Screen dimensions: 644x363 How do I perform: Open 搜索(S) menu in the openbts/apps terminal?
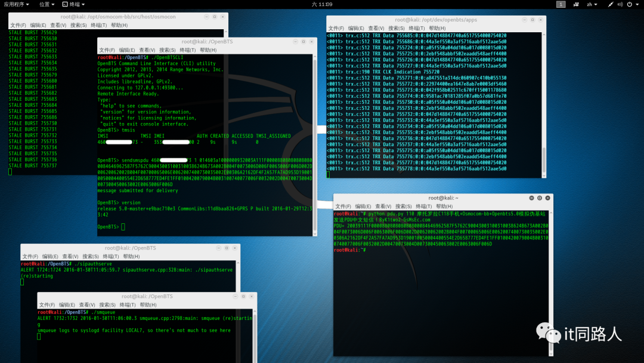pos(397,29)
